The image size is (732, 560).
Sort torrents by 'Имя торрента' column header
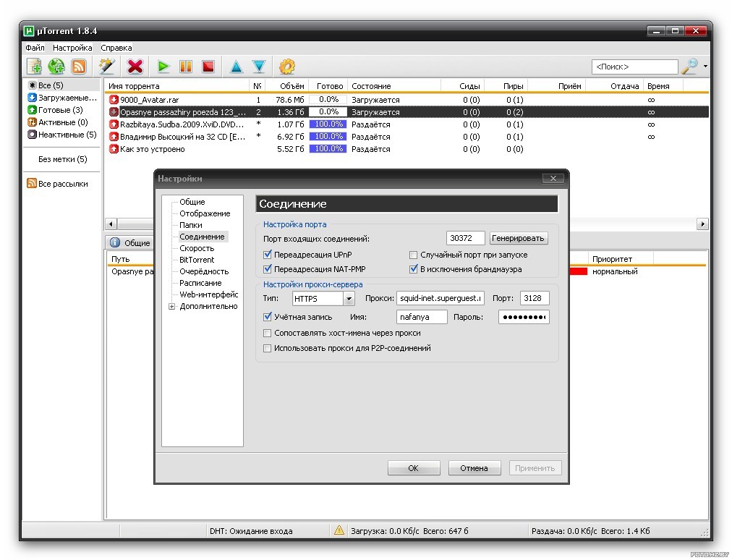(177, 86)
